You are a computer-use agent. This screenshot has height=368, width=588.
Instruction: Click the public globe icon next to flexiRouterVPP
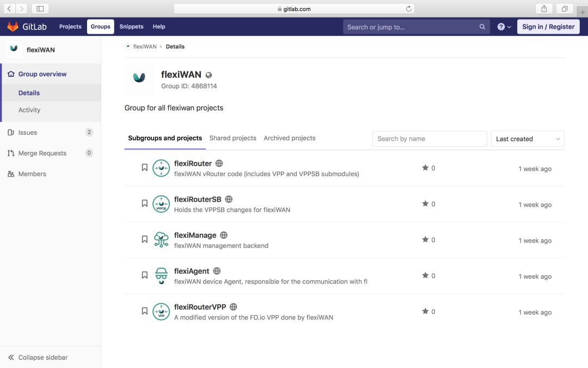233,307
